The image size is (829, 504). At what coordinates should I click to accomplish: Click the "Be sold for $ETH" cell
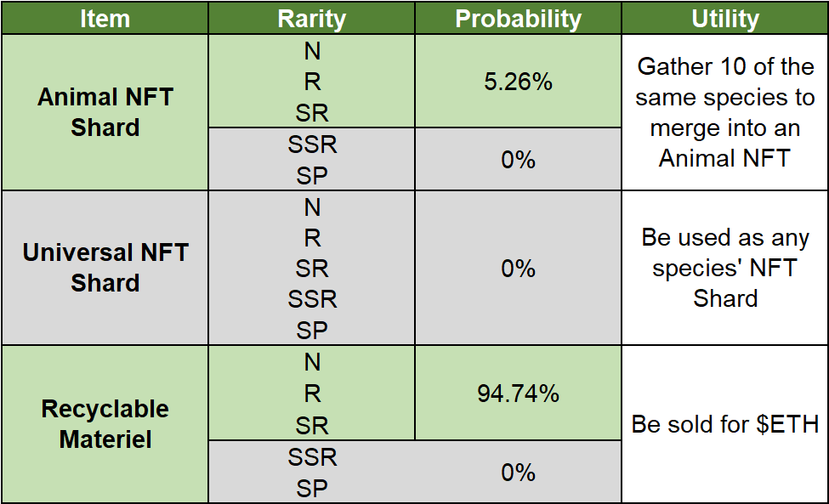coord(724,424)
